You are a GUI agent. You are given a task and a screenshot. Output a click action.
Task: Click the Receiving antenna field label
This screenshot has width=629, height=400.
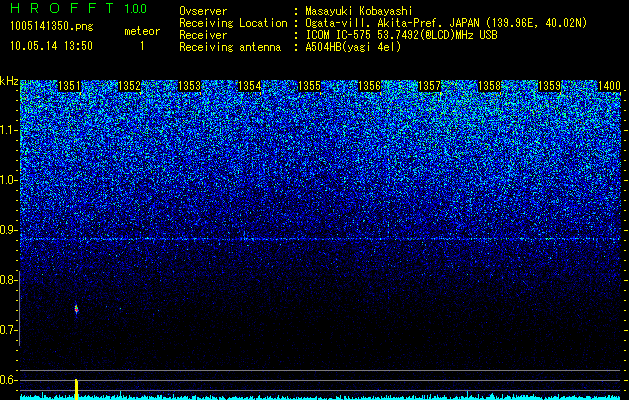(x=230, y=47)
